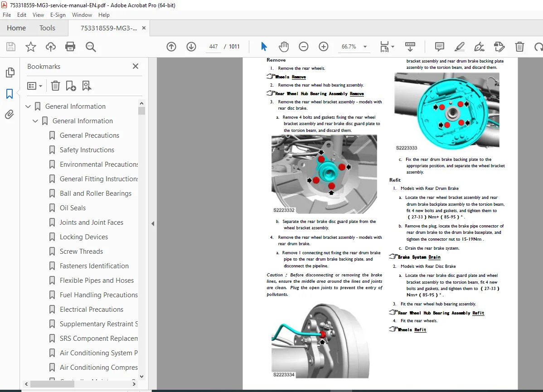Image resolution: width=543 pixels, height=392 pixels.
Task: Click the upload to cloud icon
Action: point(51,47)
